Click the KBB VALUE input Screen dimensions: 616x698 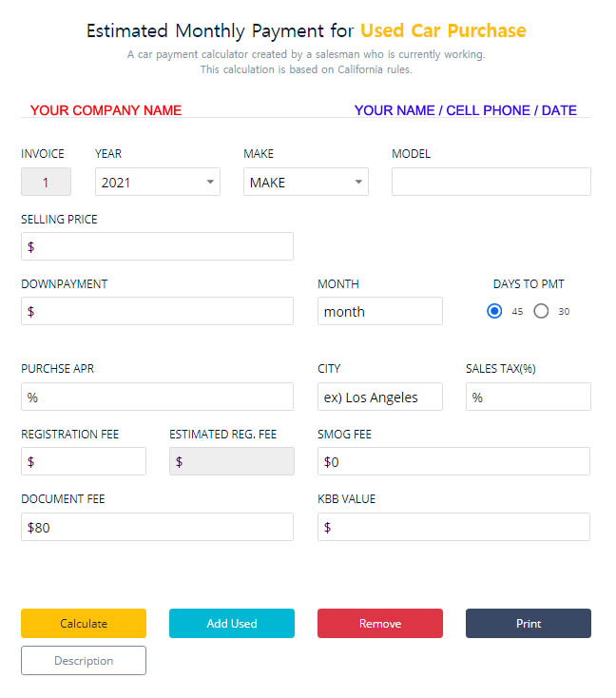pyautogui.click(x=453, y=527)
